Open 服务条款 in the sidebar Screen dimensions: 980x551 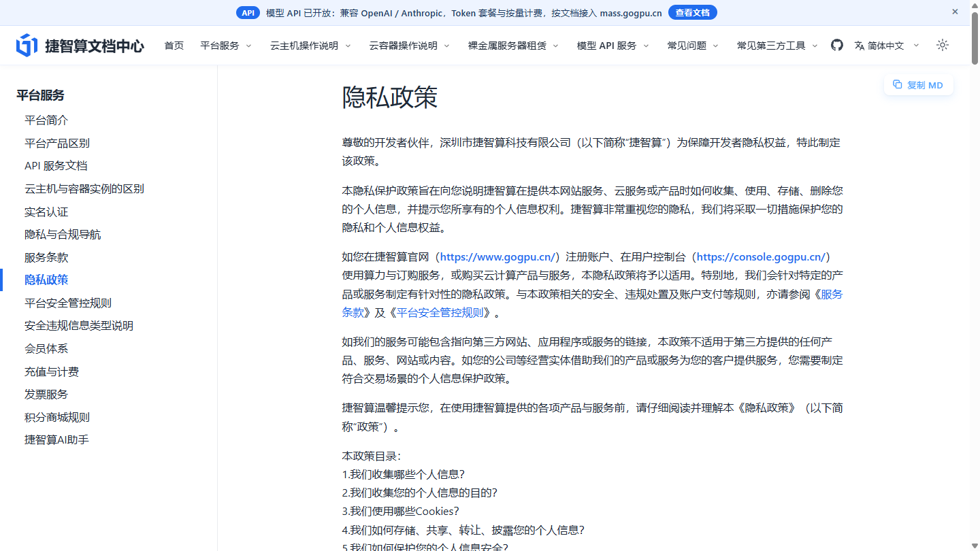pyautogui.click(x=46, y=257)
